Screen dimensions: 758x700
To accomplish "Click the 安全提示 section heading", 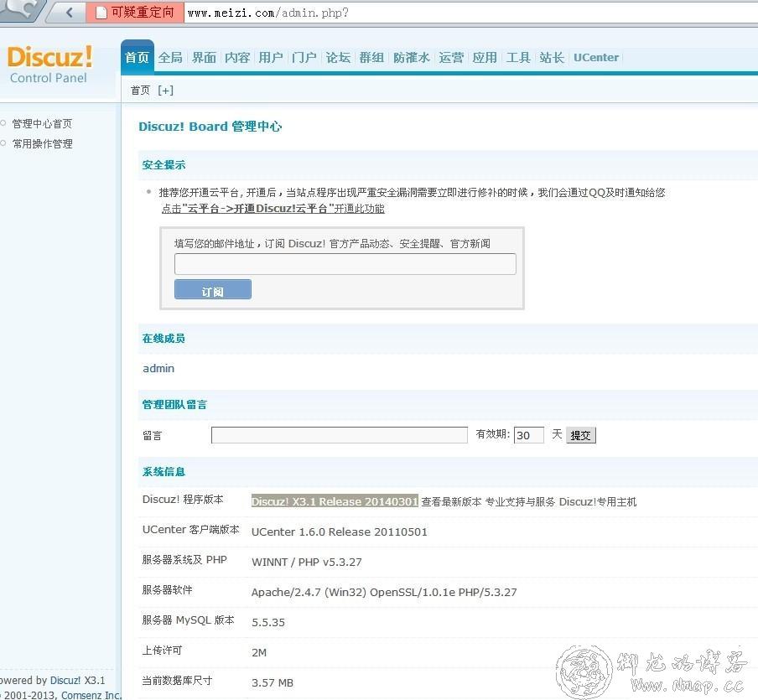I will point(164,165).
